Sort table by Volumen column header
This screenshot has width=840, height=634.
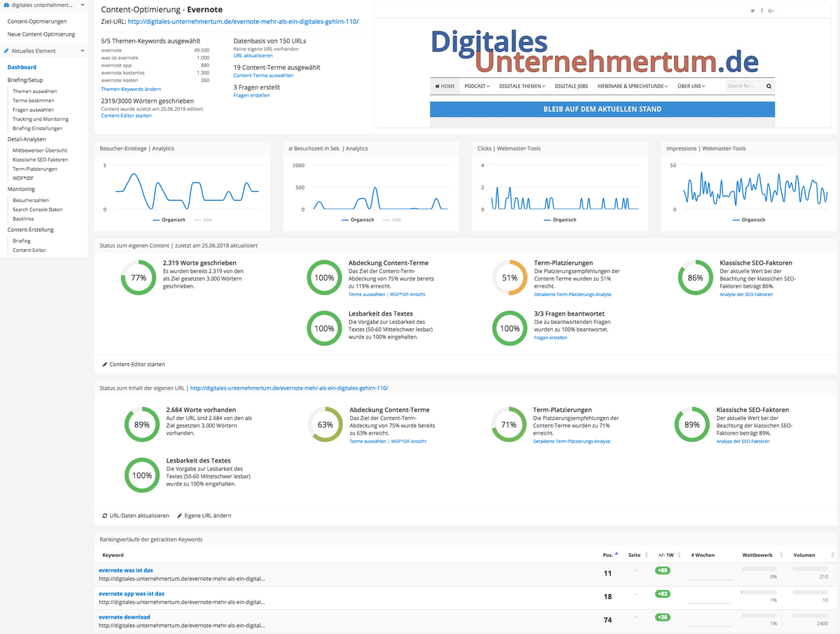coord(804,555)
